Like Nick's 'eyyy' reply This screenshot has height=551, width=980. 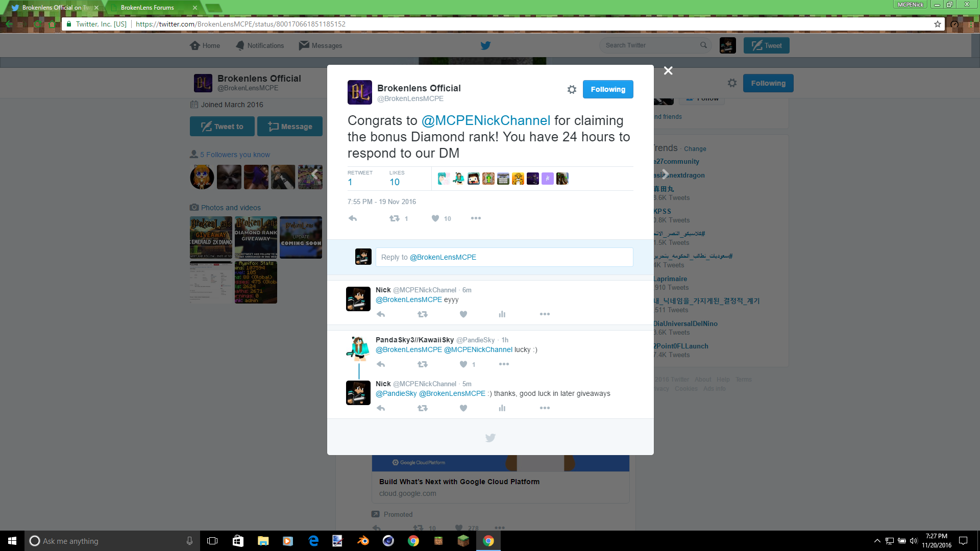[463, 314]
